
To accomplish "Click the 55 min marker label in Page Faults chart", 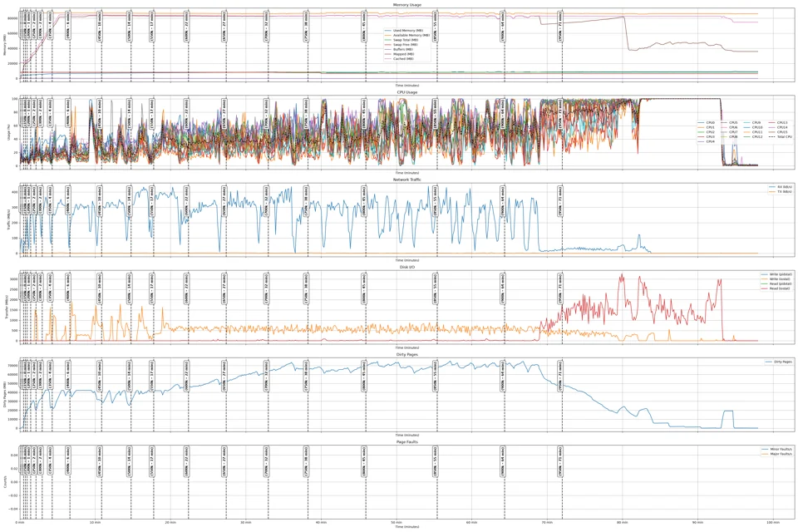I will (x=435, y=463).
